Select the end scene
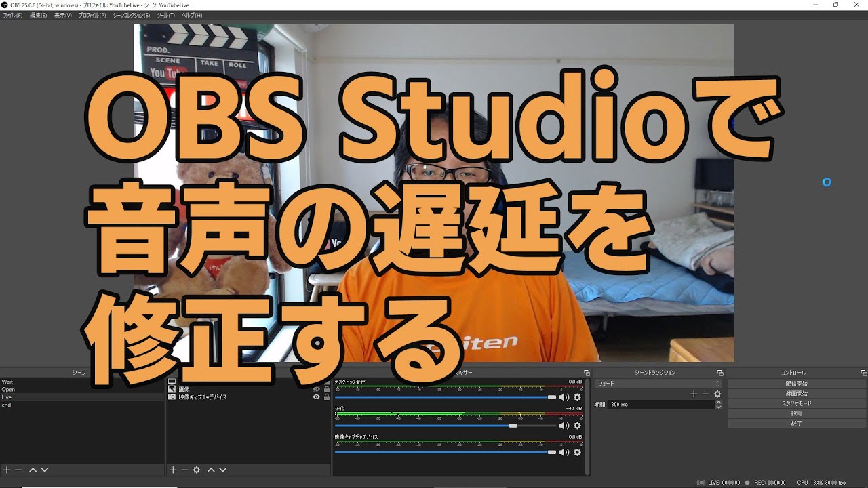The image size is (868, 488). (82, 405)
